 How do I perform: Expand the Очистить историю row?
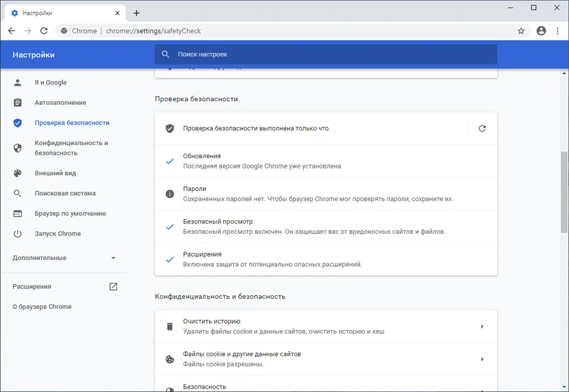coord(483,326)
